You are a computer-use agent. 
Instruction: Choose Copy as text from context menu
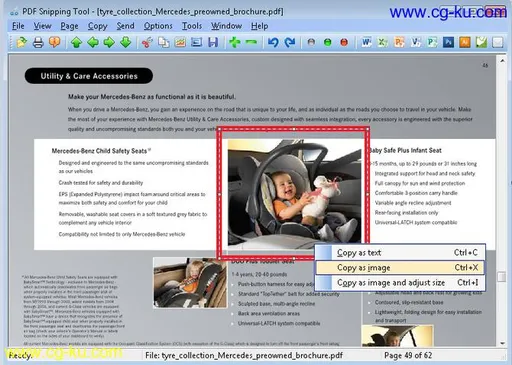pos(400,252)
